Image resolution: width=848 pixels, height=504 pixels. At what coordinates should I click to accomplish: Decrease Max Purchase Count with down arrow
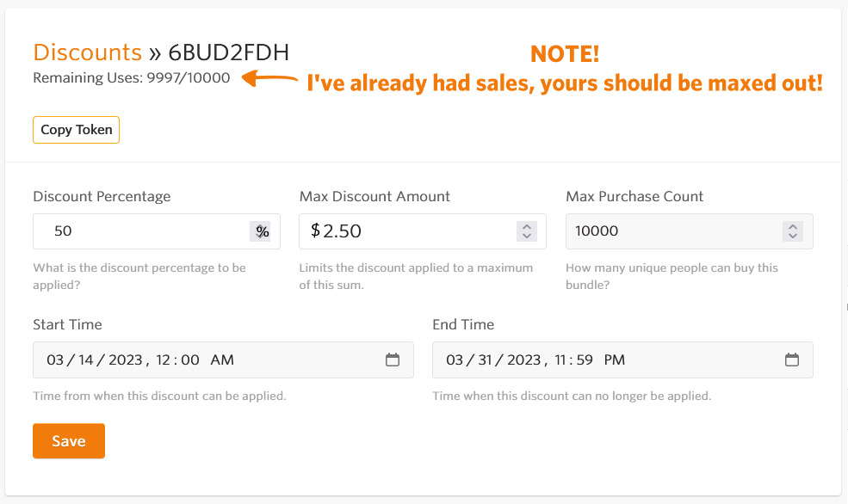(x=793, y=236)
